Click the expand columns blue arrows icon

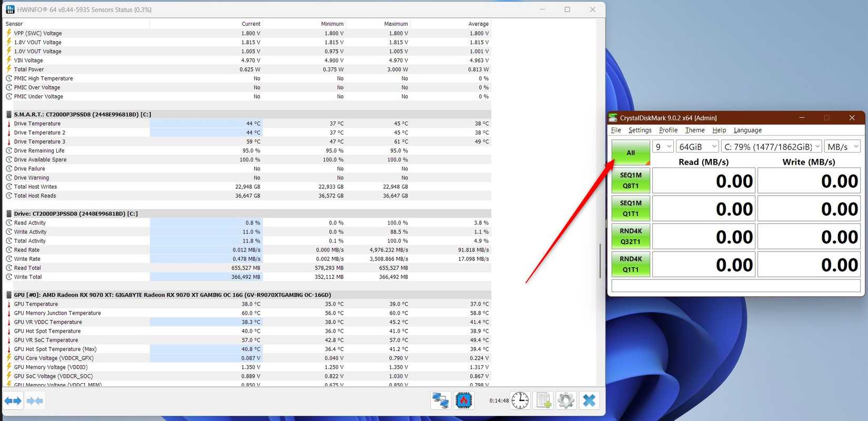point(13,401)
